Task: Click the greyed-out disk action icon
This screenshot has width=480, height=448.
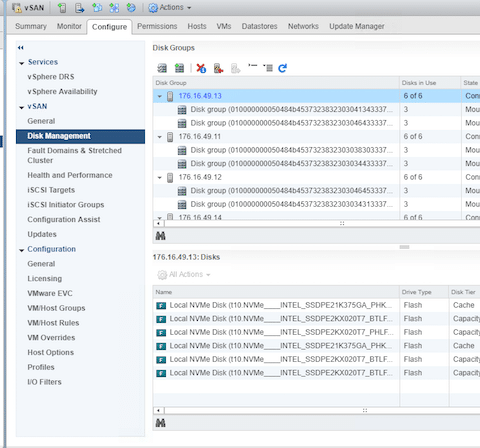Action: coord(236,68)
